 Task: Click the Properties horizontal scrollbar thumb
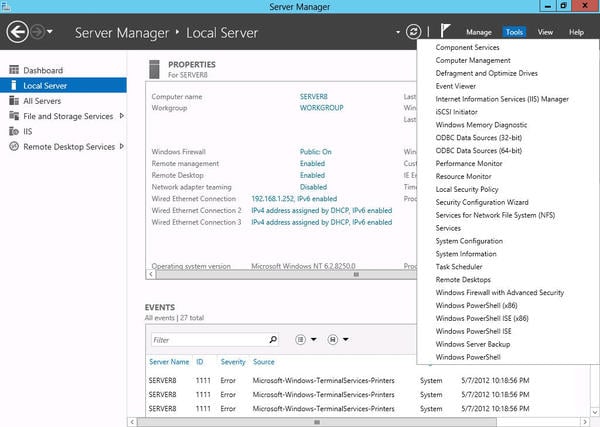coord(356,274)
